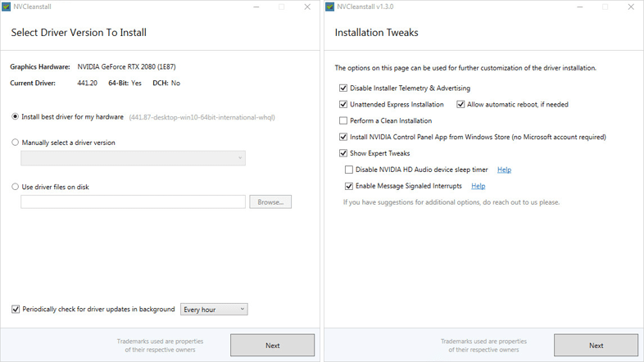Minimize the Select Driver Version window
This screenshot has width=644, height=362.
click(256, 7)
